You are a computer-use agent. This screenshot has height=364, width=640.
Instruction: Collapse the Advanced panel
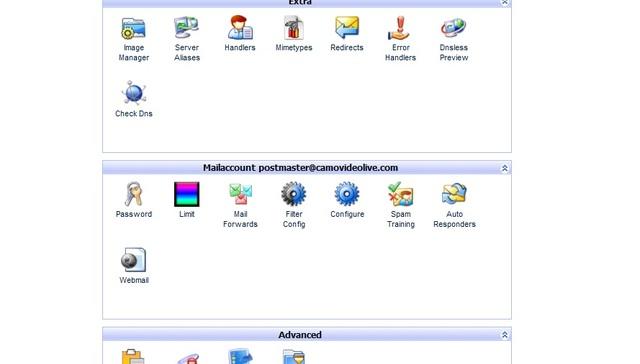pyautogui.click(x=504, y=335)
